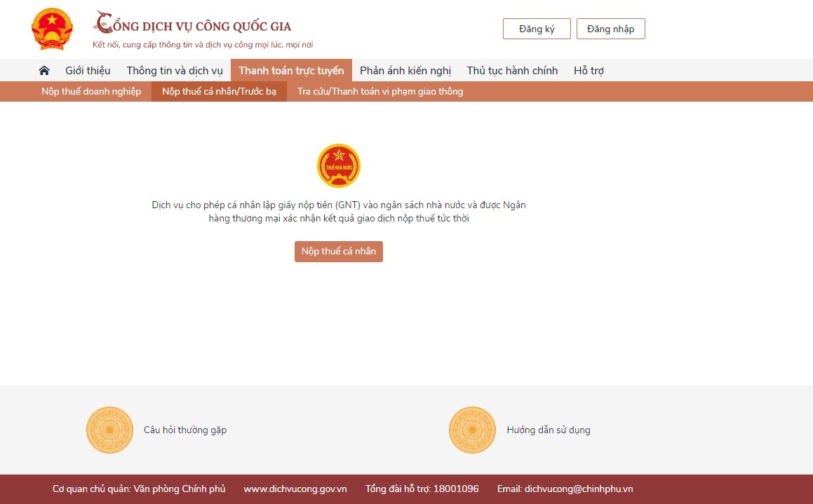Select Thanh toán trực tuyến tab
813x504 pixels.
[291, 71]
